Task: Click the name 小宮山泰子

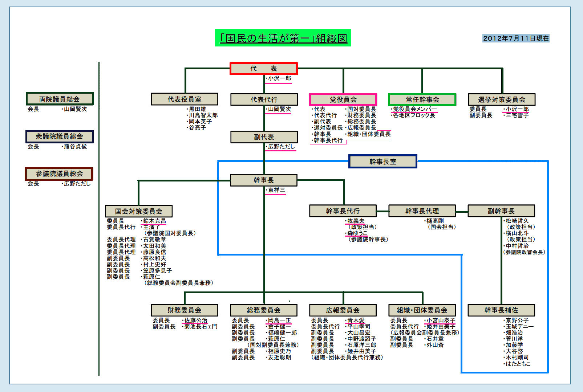Action: (x=441, y=320)
